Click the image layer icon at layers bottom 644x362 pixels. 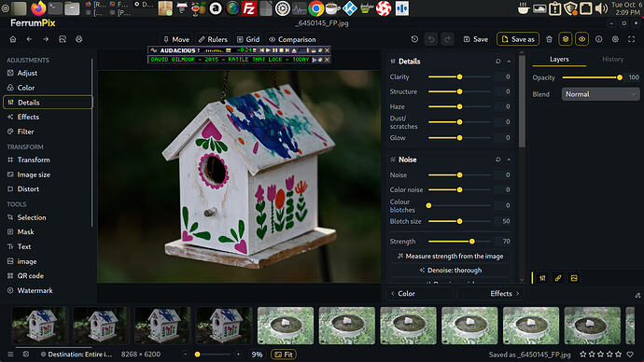(x=574, y=278)
